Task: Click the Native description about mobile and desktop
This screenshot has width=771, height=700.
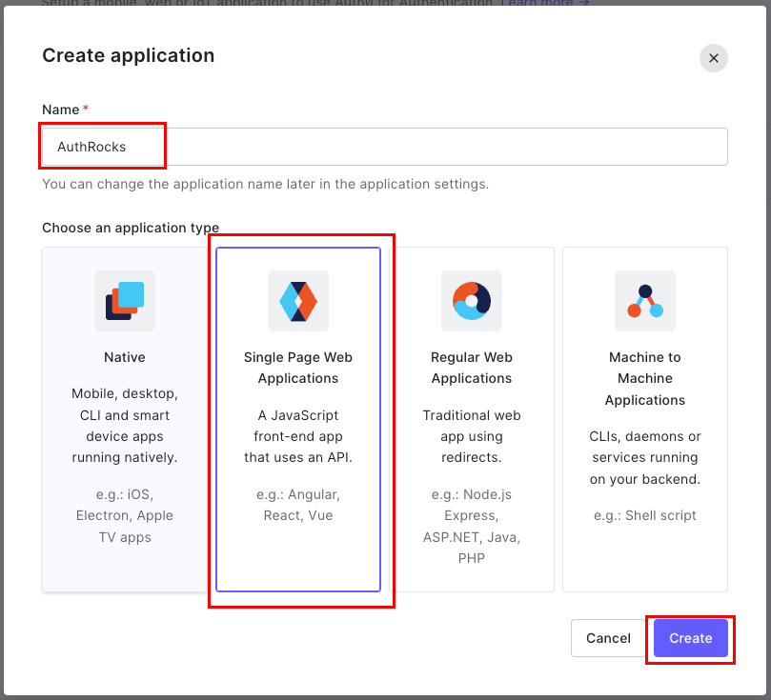Action: coord(125,425)
